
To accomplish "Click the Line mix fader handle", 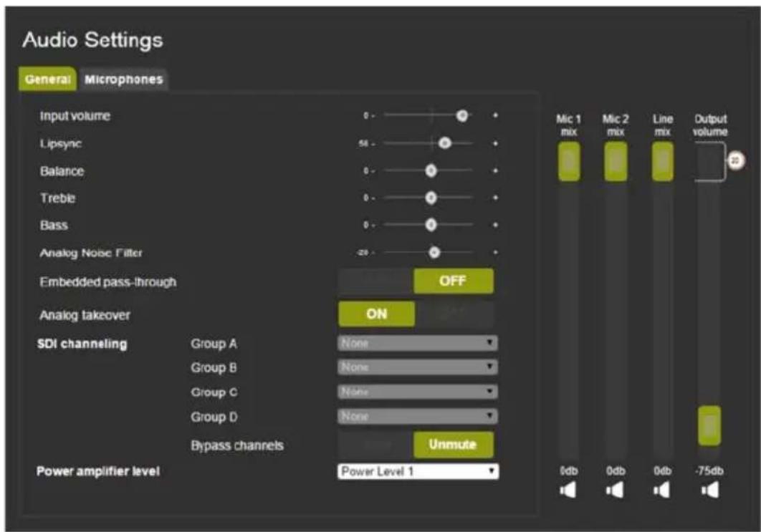I will 663,162.
